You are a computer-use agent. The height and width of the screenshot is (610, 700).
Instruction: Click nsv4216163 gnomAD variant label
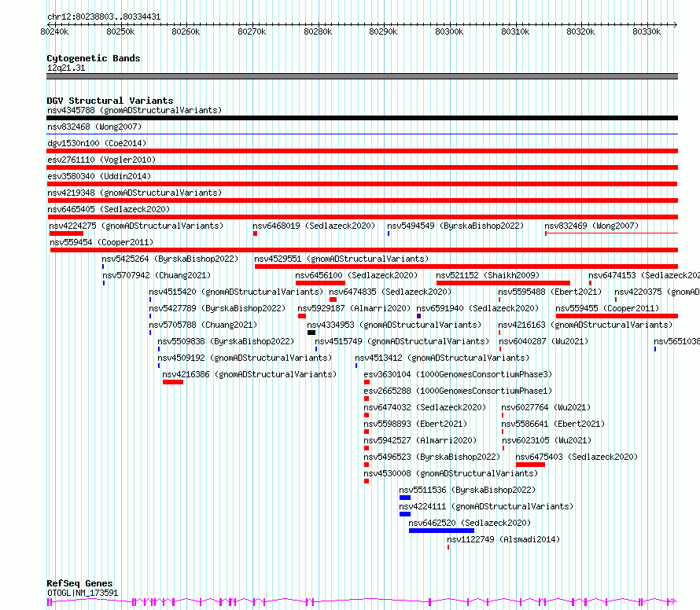pyautogui.click(x=585, y=325)
